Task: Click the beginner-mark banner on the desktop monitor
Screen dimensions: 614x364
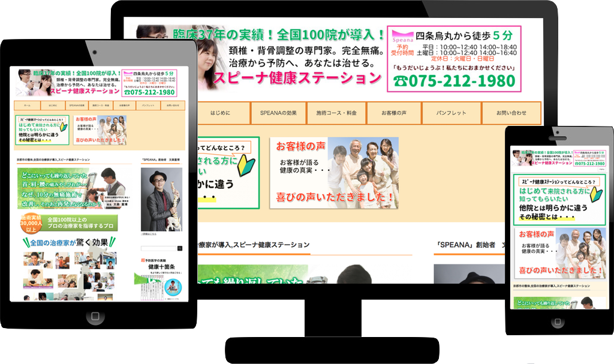Action: tap(228, 173)
